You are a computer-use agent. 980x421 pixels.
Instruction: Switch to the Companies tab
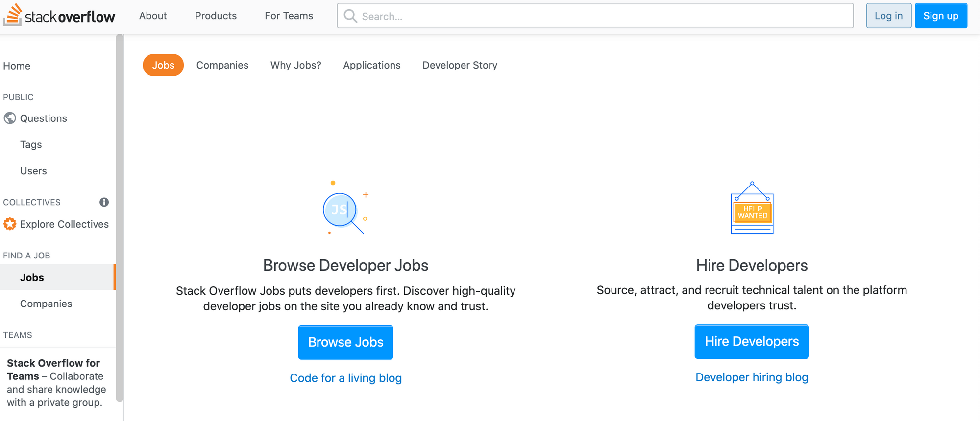pos(222,65)
